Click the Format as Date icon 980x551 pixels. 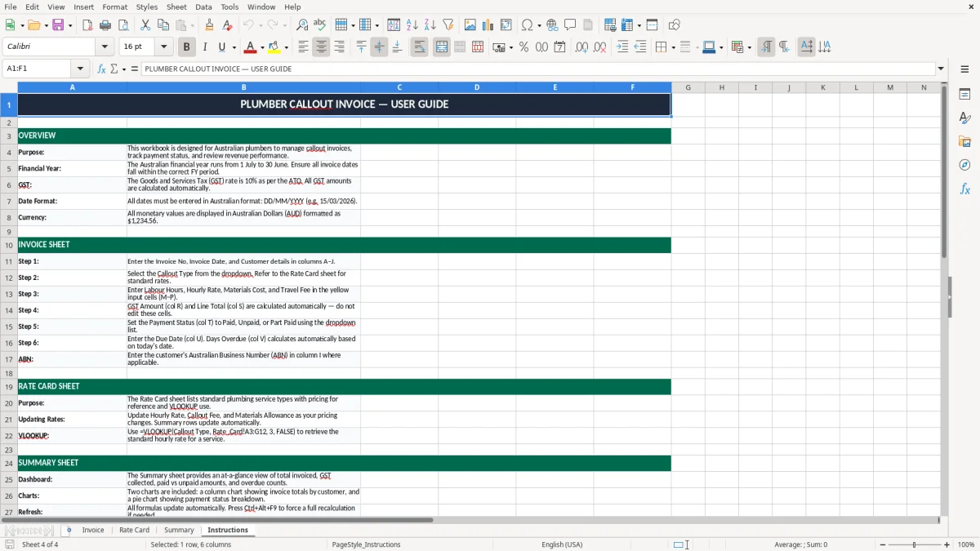[559, 47]
